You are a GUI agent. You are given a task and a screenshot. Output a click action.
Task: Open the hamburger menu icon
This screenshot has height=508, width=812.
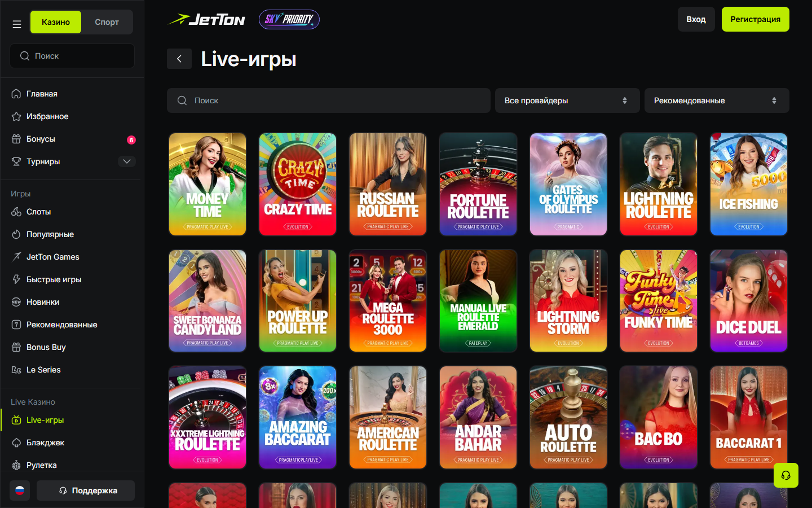pos(17,24)
